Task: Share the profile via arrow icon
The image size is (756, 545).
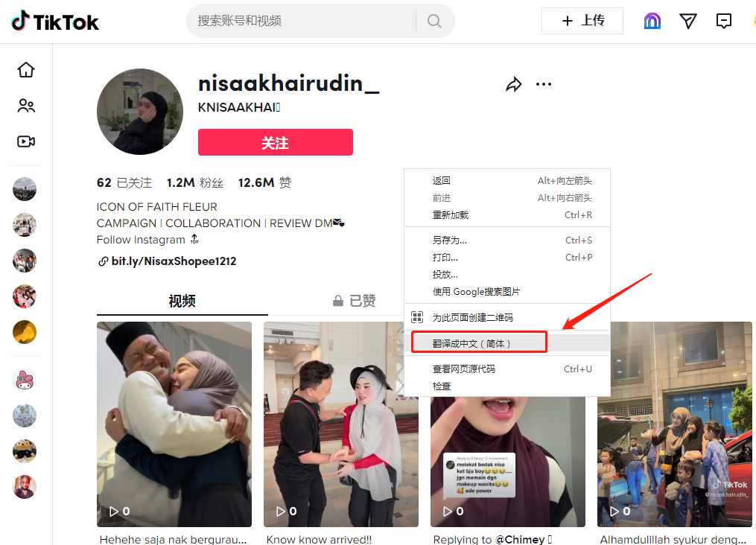Action: (x=514, y=84)
